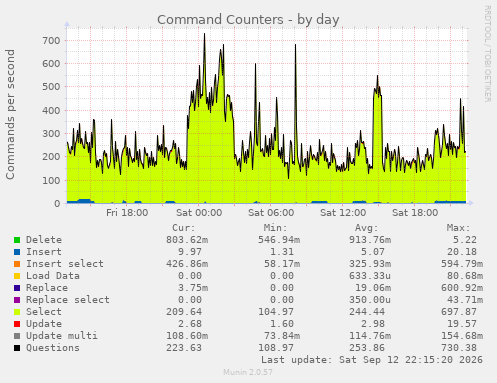Click the 'Questions' legend label
Screen dimensions: 497x383
[x=53, y=348]
